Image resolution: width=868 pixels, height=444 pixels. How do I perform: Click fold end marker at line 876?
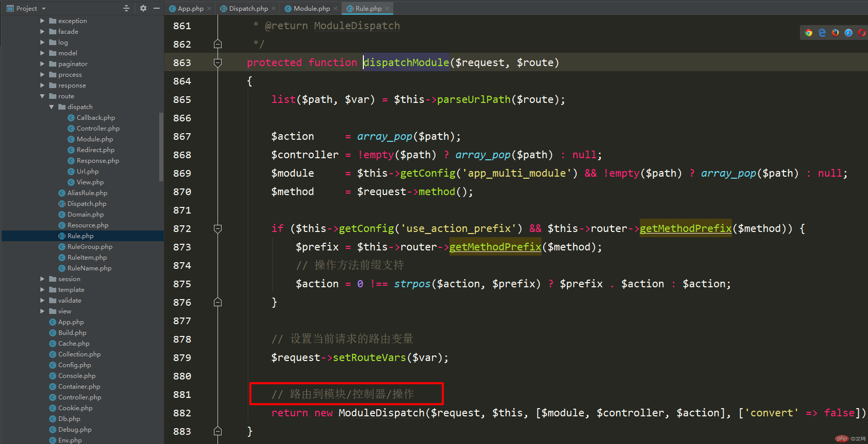point(218,302)
